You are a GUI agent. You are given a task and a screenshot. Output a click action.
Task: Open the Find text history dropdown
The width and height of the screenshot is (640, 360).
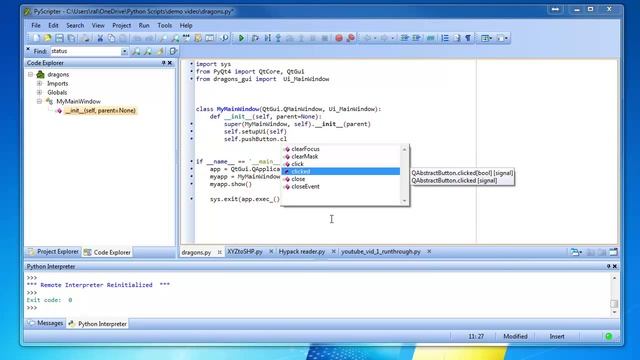[124, 51]
